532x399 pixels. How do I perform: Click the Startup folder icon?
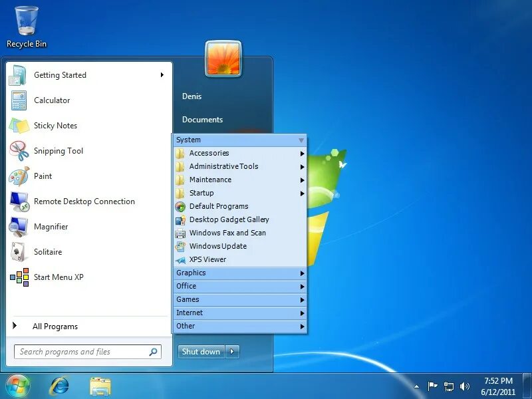pos(180,193)
